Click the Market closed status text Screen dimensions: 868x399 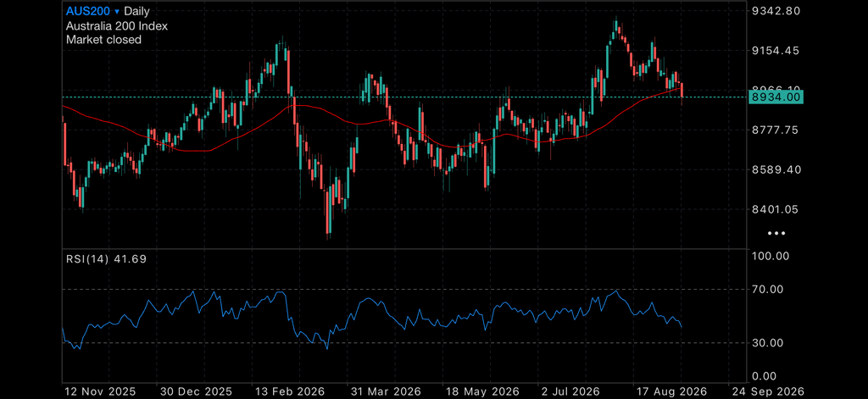(103, 40)
